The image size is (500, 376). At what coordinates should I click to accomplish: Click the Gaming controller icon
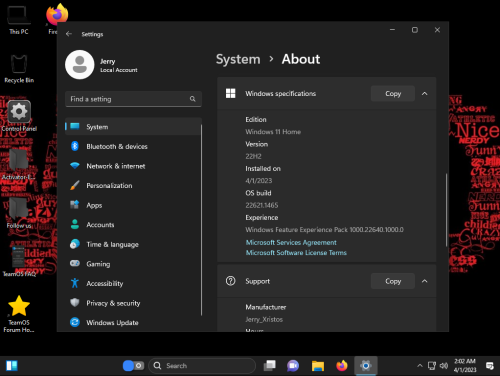click(x=75, y=263)
